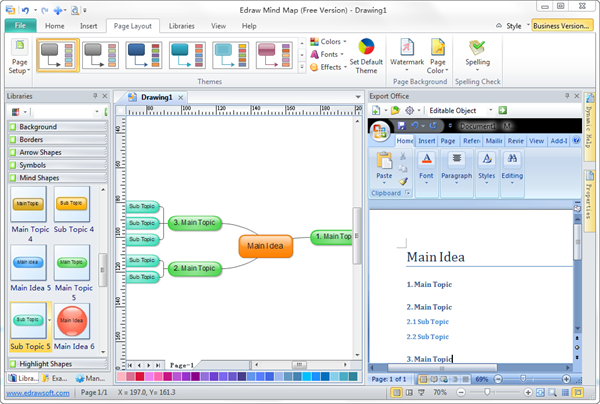Open the Paragraph group in Word

456,168
